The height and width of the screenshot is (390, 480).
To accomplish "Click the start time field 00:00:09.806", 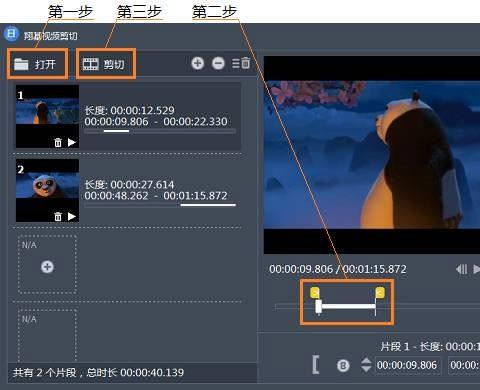I will click(407, 365).
